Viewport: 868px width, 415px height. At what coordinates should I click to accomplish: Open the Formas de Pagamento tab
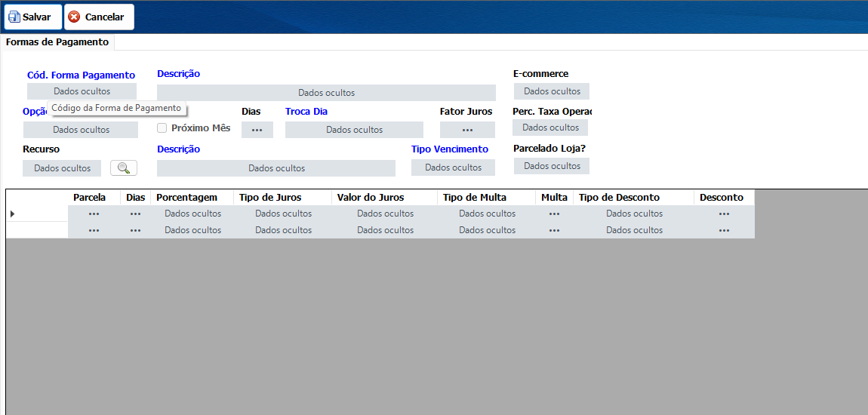57,42
